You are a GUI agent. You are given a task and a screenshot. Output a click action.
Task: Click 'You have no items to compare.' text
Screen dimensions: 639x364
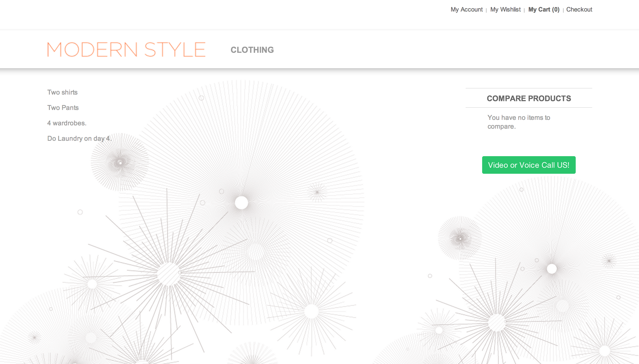tap(519, 122)
